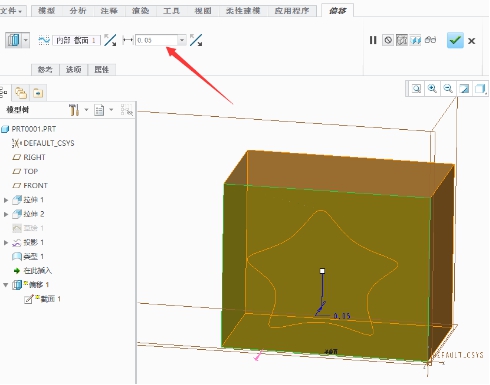Click the green checkmark to accept offset
Image resolution: width=490 pixels, height=385 pixels.
(x=455, y=40)
